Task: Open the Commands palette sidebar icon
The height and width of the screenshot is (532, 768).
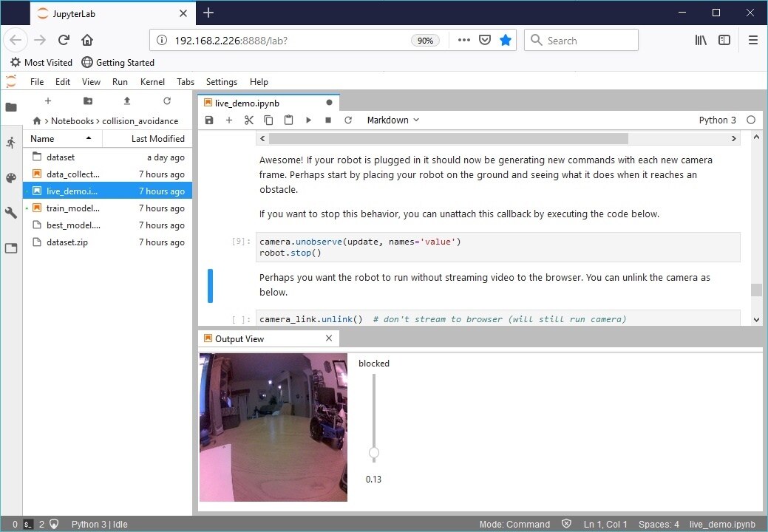Action: [x=10, y=178]
